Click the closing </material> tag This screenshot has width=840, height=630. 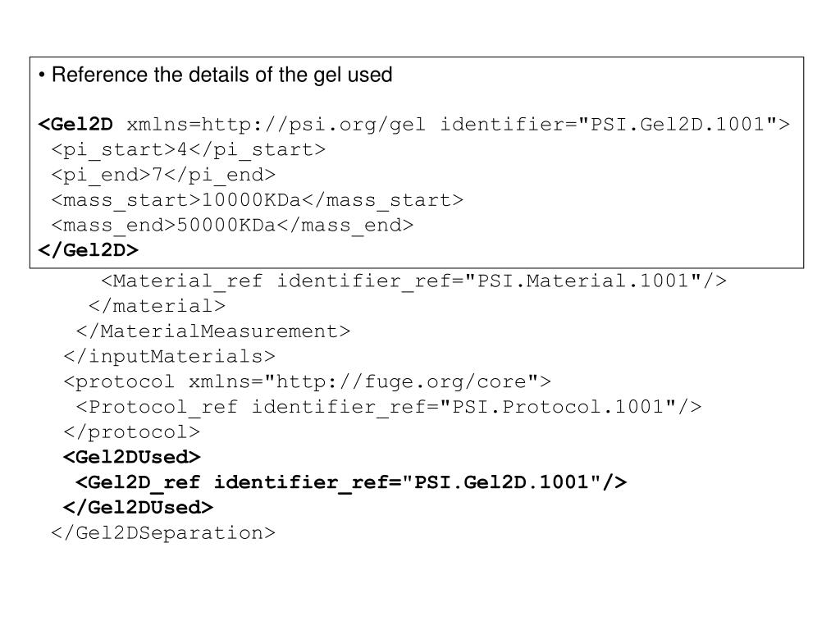coord(157,306)
